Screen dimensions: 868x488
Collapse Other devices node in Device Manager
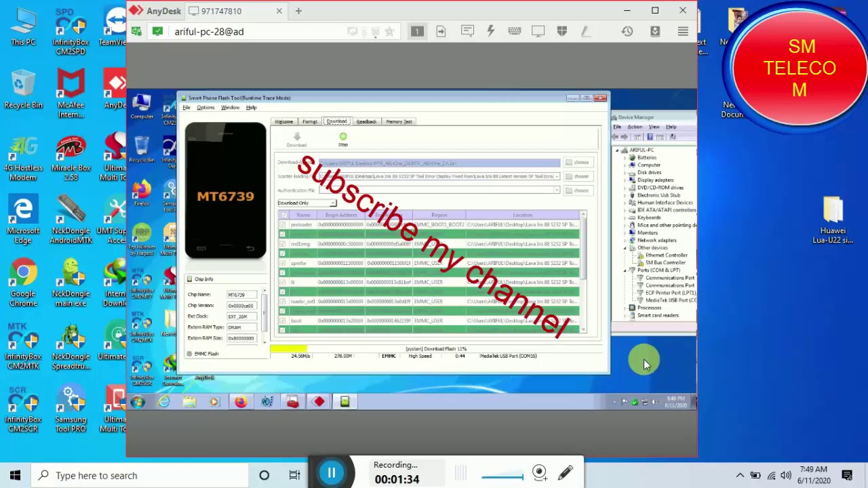(x=625, y=247)
